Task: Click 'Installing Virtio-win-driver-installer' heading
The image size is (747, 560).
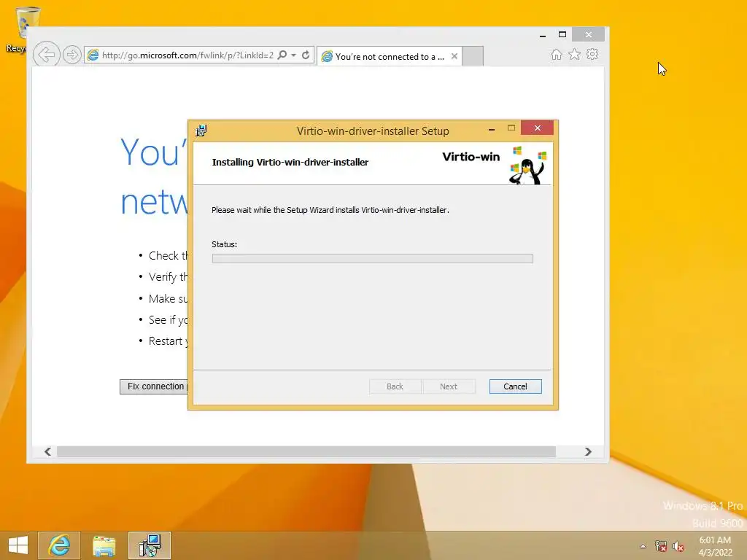Action: (290, 163)
